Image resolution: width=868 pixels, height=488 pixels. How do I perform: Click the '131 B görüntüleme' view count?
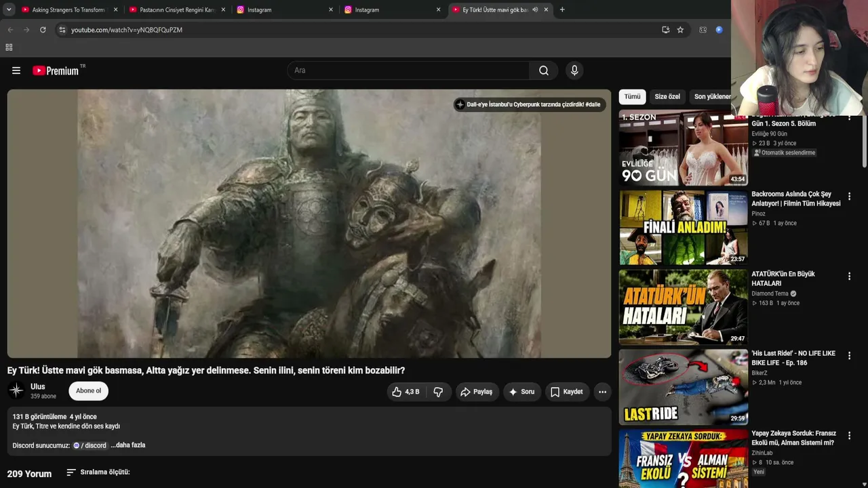point(39,417)
